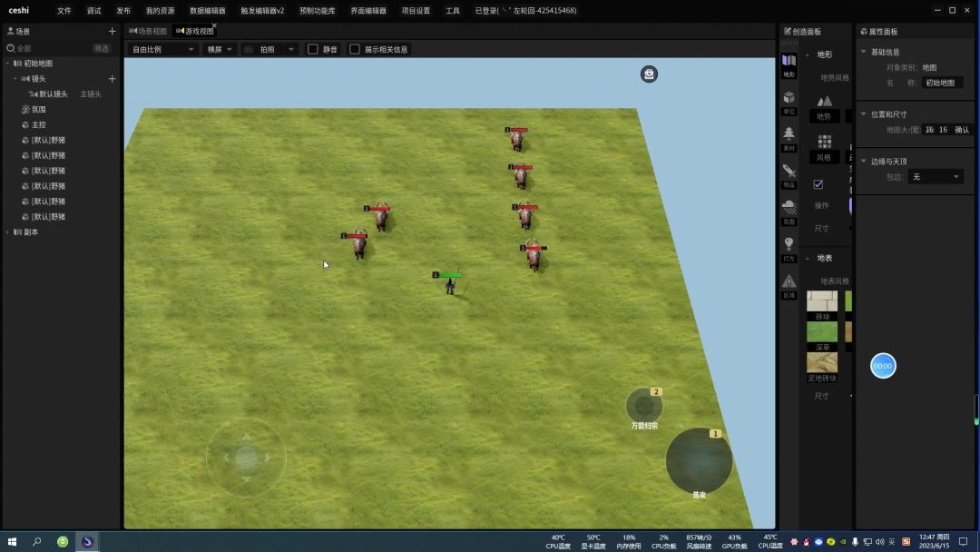Image resolution: width=980 pixels, height=552 pixels.
Task: Select the 泥地砖块 ground texture swatch
Action: click(822, 362)
